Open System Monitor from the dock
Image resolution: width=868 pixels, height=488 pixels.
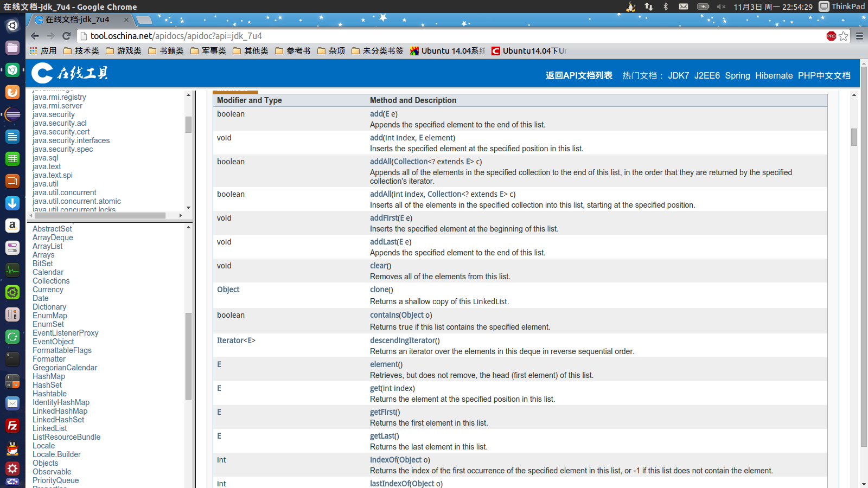pyautogui.click(x=12, y=270)
